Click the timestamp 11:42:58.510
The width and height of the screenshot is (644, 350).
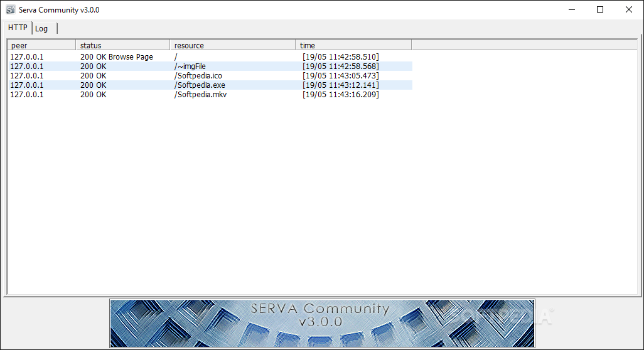point(340,56)
